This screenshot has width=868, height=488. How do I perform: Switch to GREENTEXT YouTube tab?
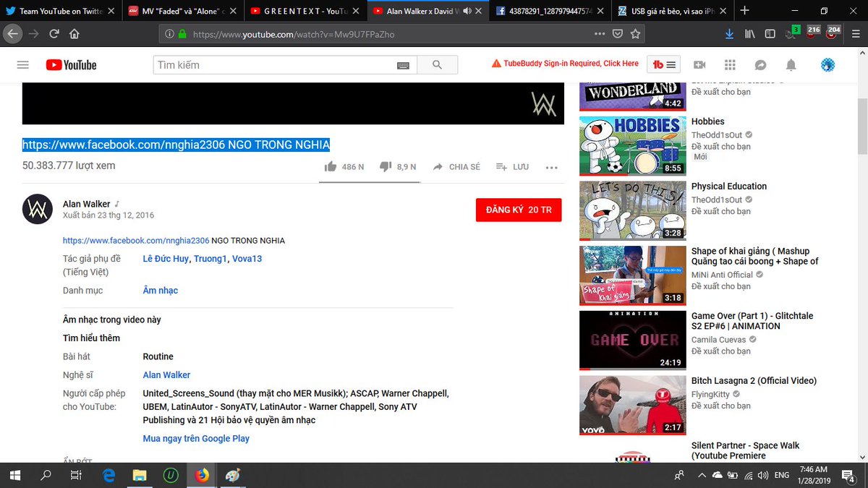tap(304, 11)
